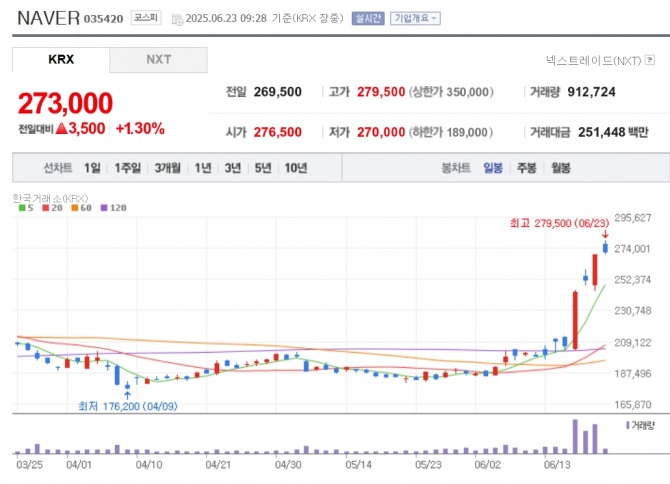Screen dimensions: 670x484
Task: Select the purple 120-day moving average legend
Action: click(x=113, y=208)
